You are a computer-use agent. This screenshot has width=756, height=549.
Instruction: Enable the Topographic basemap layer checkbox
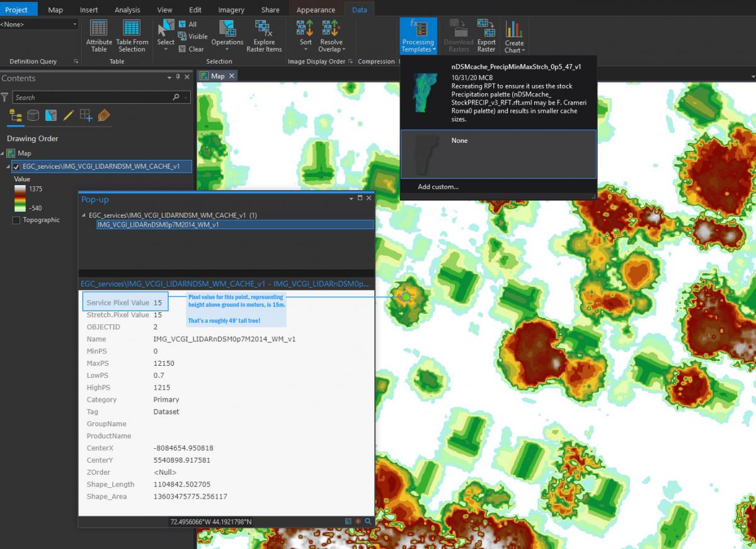[x=16, y=220]
